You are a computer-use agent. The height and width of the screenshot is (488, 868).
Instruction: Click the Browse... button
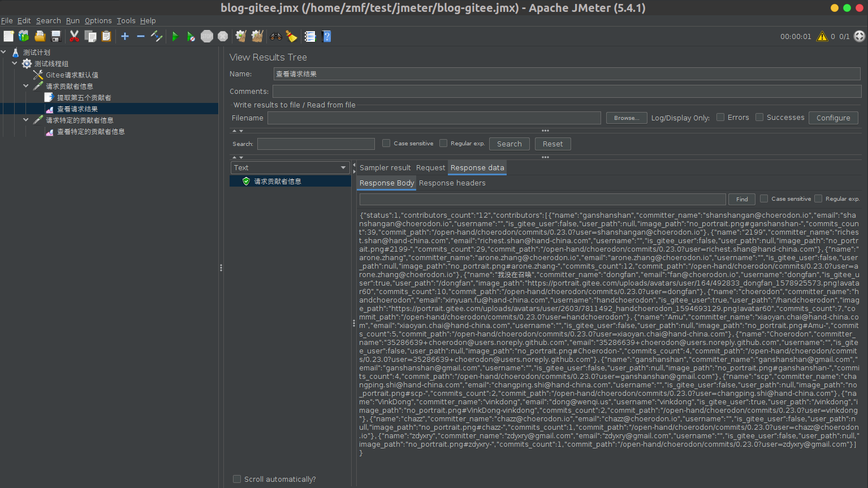[x=627, y=118]
